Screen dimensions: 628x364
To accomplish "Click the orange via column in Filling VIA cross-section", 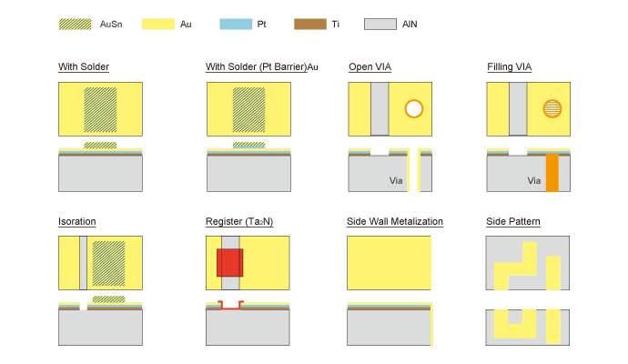I will pos(552,173).
